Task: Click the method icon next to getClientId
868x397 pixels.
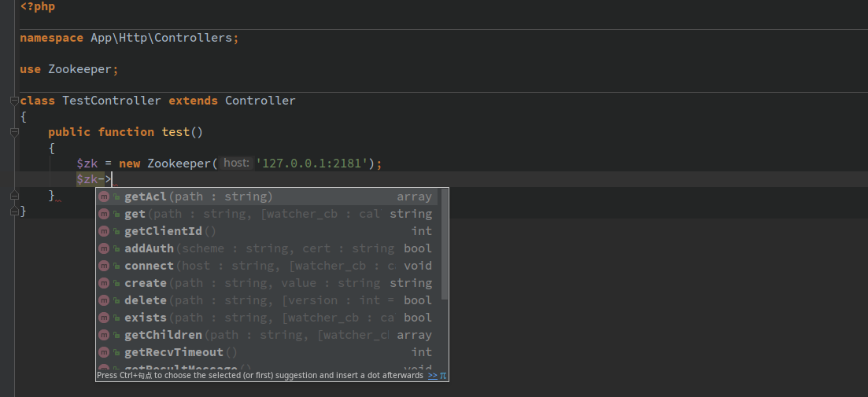Action: tap(104, 231)
